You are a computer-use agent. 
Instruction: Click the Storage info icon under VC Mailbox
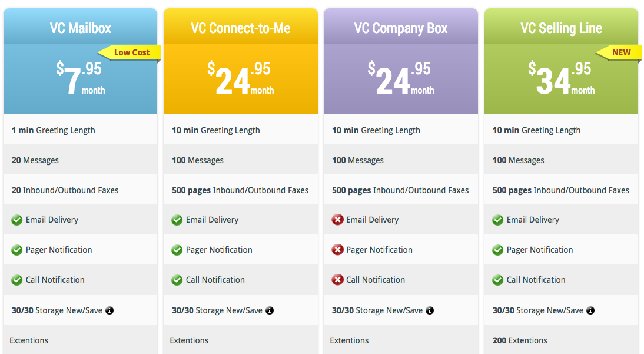click(x=109, y=310)
